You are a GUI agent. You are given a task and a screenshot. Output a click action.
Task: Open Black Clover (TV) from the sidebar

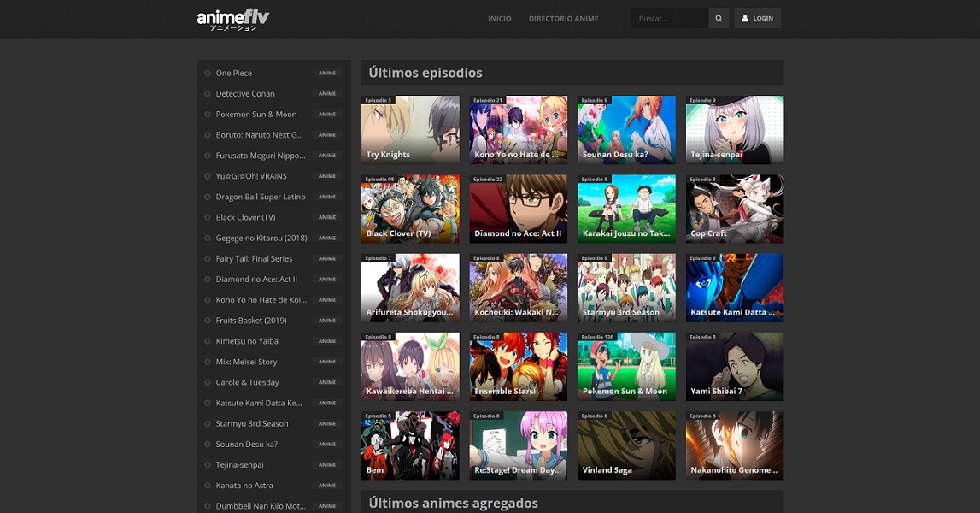coord(247,217)
